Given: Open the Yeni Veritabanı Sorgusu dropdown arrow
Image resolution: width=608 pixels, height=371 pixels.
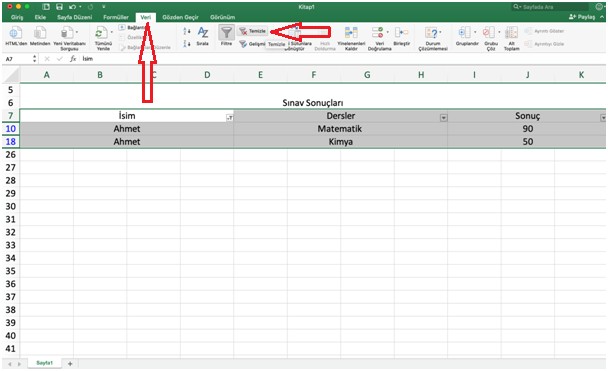Looking at the screenshot, I should (77, 32).
